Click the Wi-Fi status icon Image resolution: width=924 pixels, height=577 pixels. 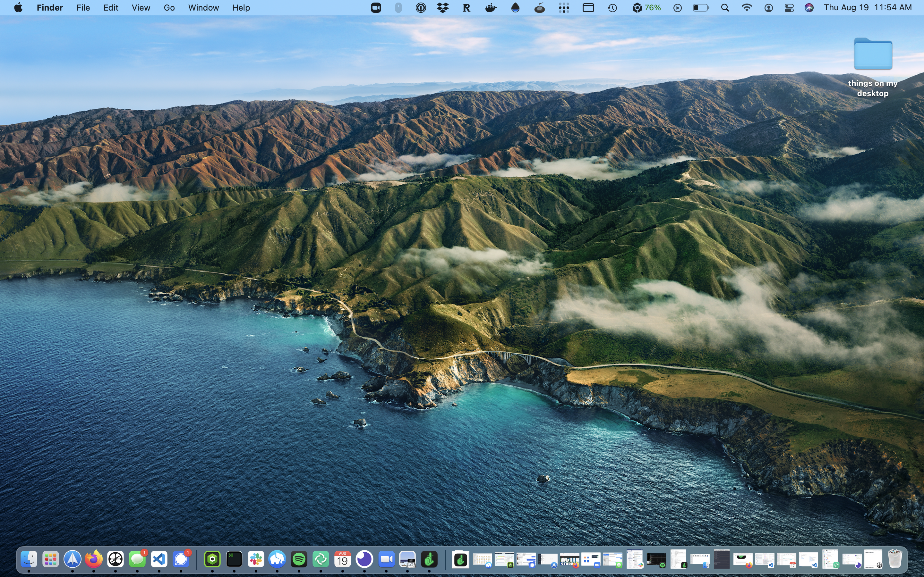[x=747, y=8]
